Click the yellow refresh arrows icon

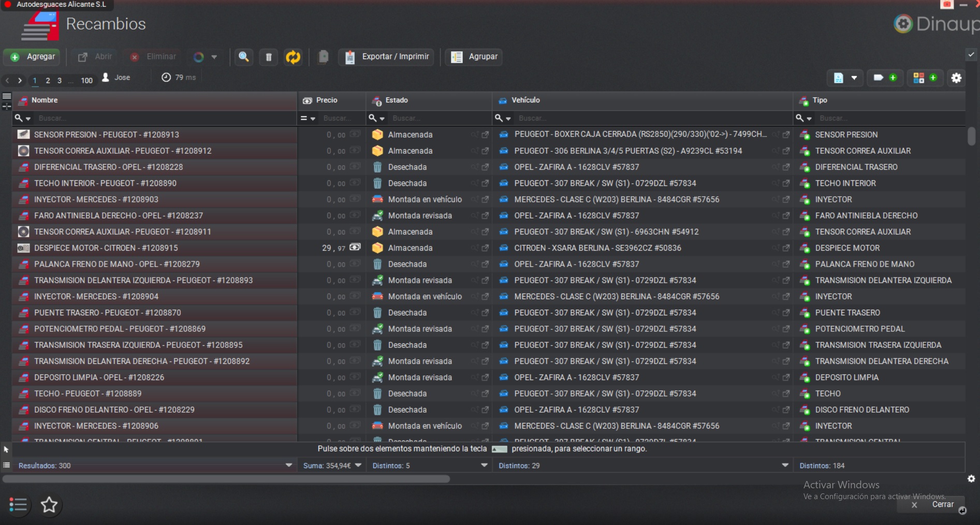(x=293, y=57)
